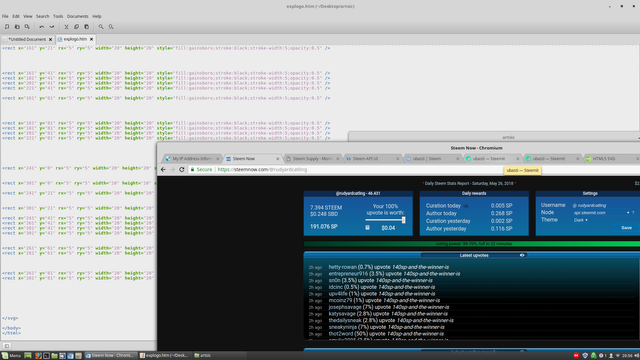Click thedailysneak upvote entry

(391, 320)
